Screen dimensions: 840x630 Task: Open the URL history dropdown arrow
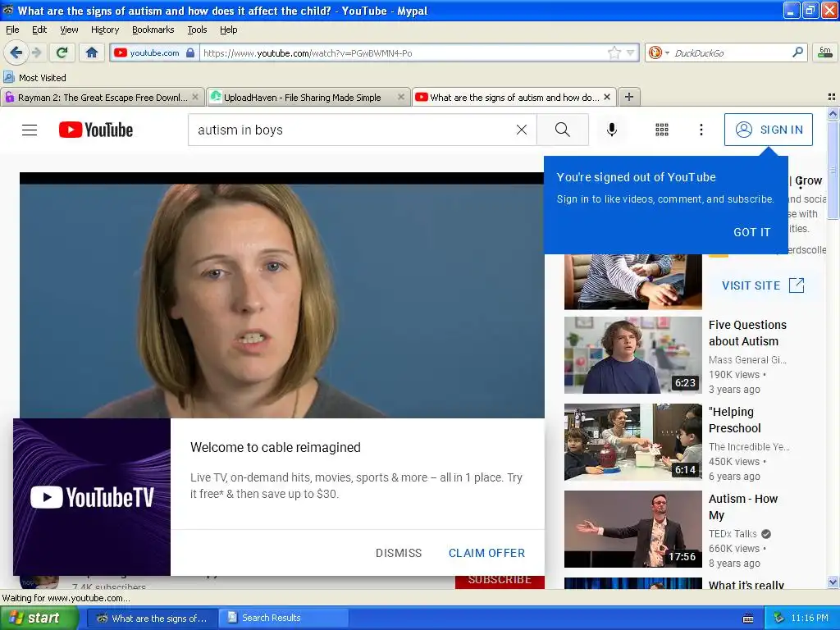coord(631,53)
